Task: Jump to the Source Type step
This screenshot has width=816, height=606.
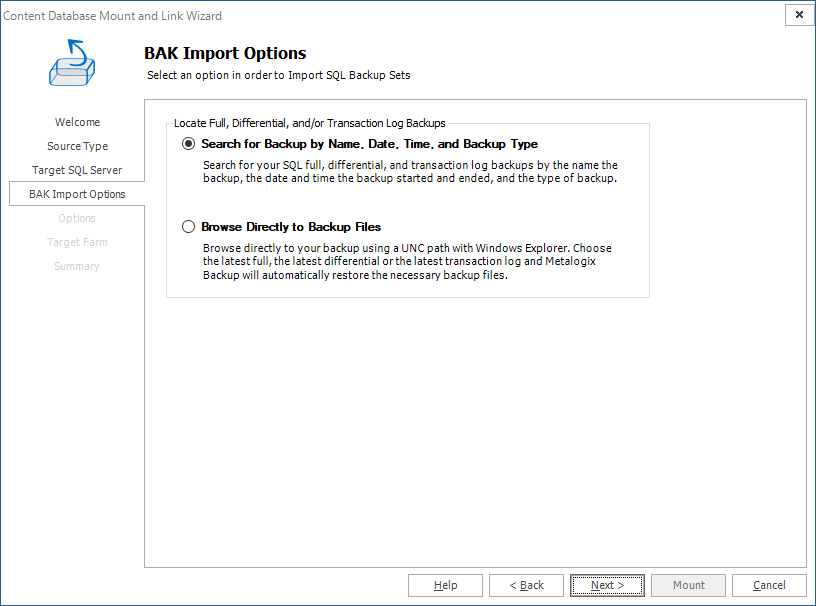Action: [x=77, y=146]
